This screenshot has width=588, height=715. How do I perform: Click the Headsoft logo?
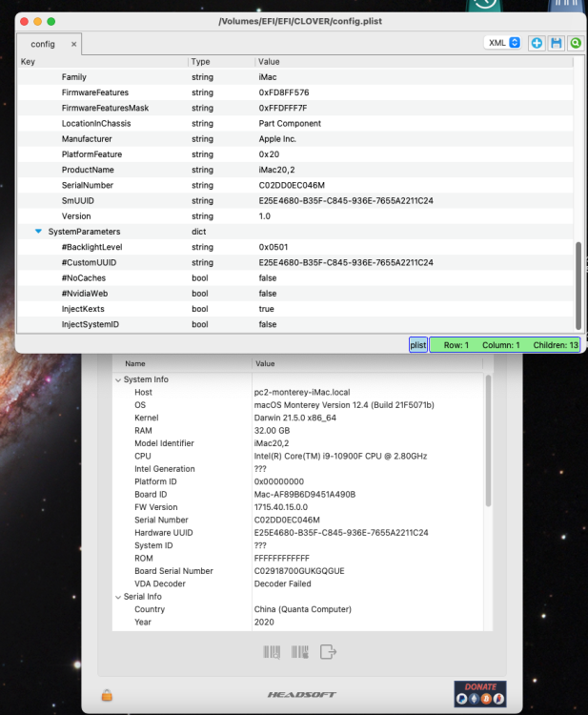point(301,694)
